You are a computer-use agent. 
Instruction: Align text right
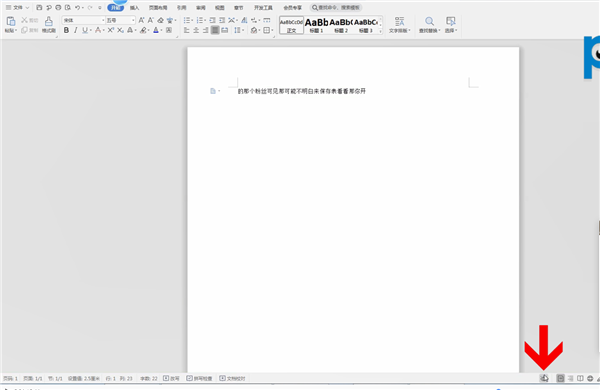pos(205,30)
